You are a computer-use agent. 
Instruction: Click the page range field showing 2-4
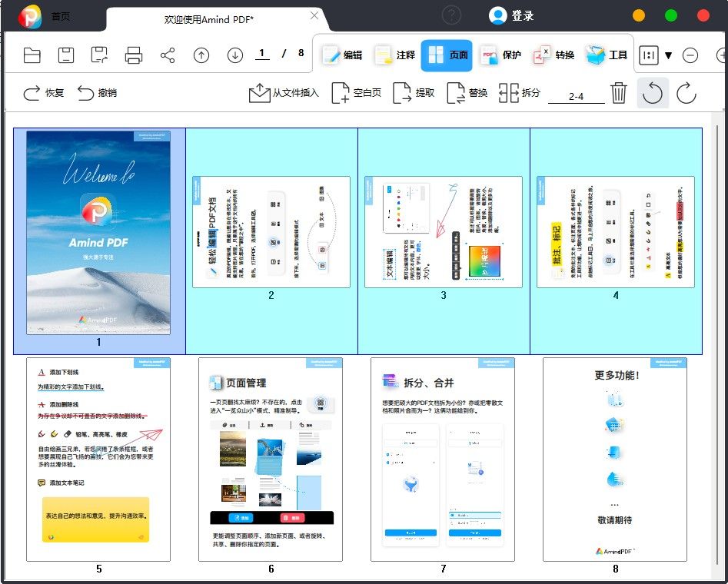(x=577, y=97)
